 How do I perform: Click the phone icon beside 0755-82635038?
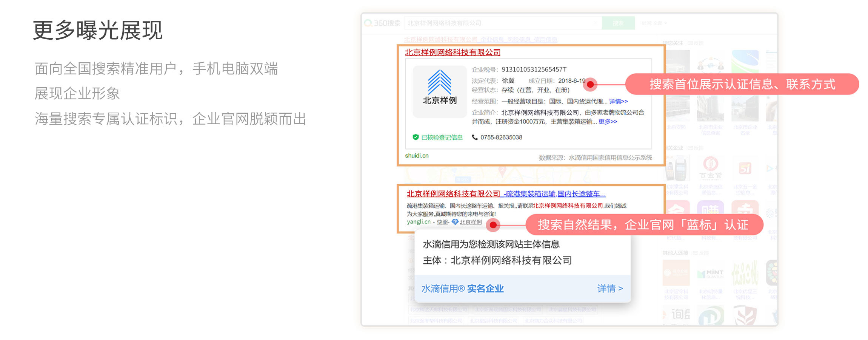(x=475, y=137)
